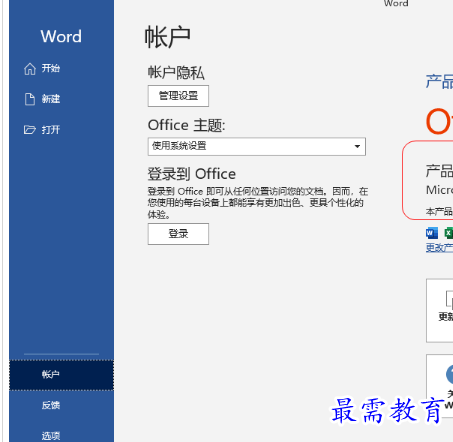The width and height of the screenshot is (453, 442).
Task: Click the Word app icon under product box
Action: click(x=432, y=233)
